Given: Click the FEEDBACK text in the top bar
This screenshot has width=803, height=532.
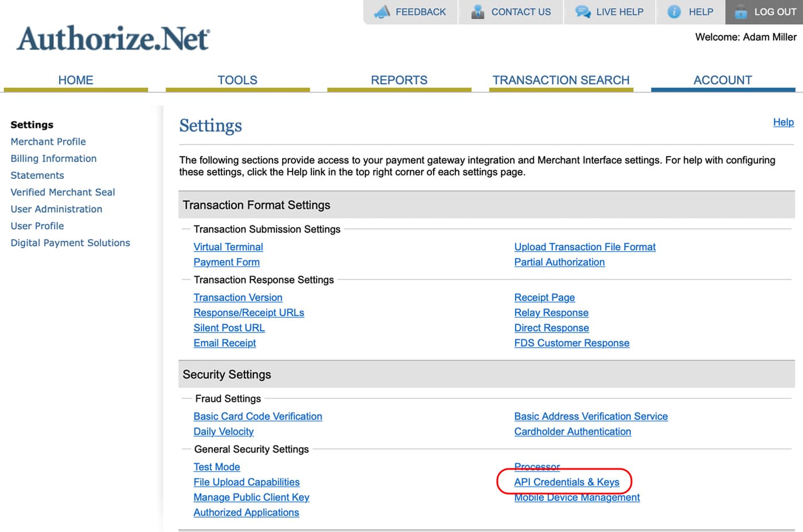Looking at the screenshot, I should coord(420,12).
